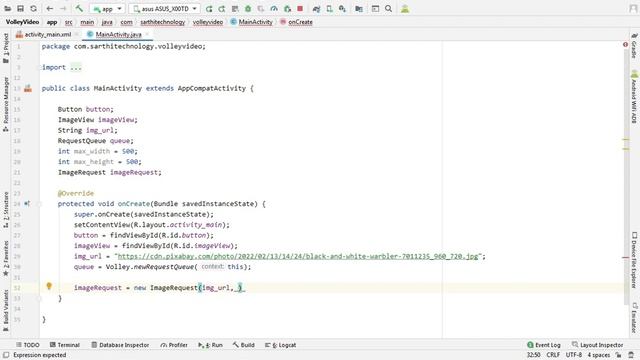Screen dimensions: 640x360
Task: Click VolleyVideo in the breadcrumb
Action: tap(22, 22)
